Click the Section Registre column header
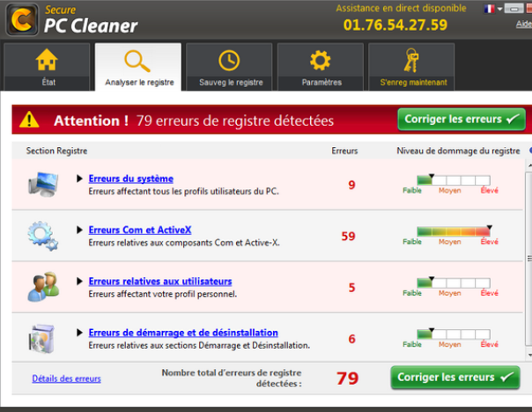The height and width of the screenshot is (412, 532). pos(56,151)
